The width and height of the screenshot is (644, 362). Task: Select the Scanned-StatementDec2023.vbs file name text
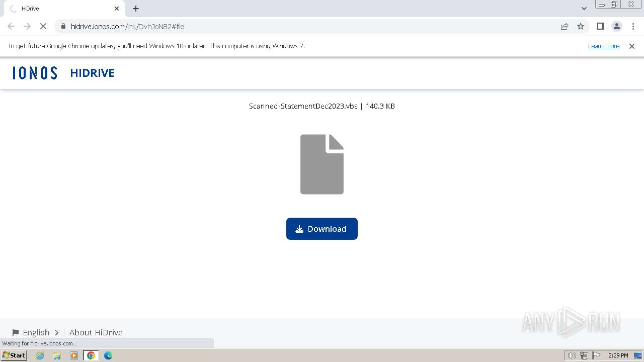click(303, 106)
